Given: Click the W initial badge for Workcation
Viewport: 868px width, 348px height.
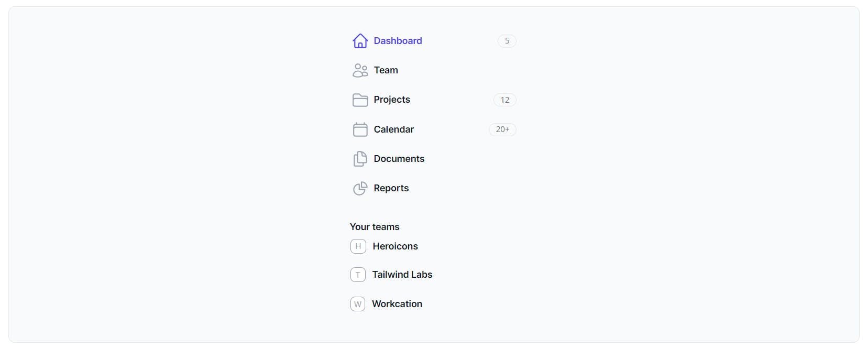Looking at the screenshot, I should pyautogui.click(x=358, y=304).
